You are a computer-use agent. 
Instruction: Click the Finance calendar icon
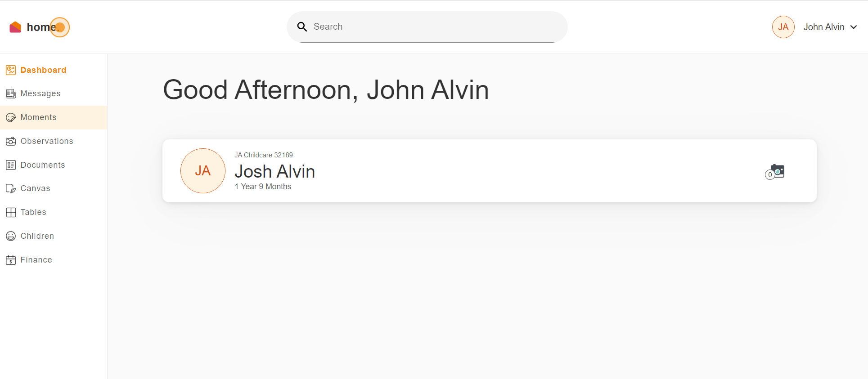coord(11,260)
